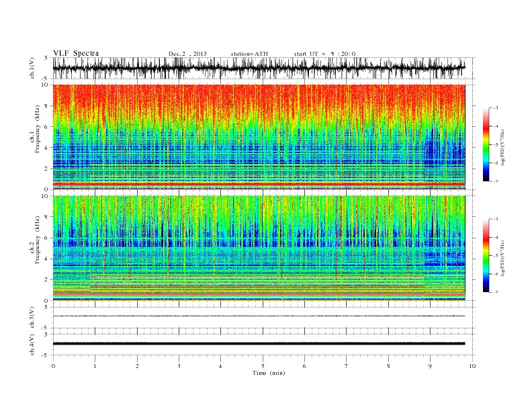Click time-axis tick label "2"
Image resolution: width=532 pixels, height=411 pixels.
click(137, 366)
